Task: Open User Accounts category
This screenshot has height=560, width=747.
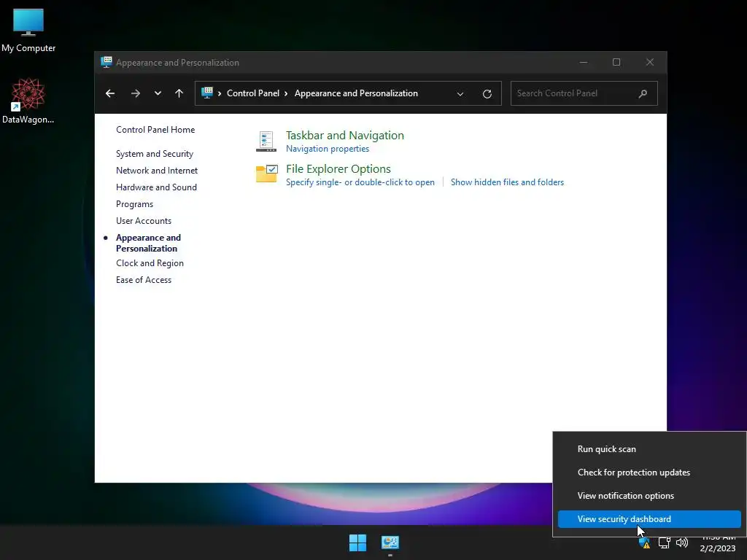Action: 144,220
